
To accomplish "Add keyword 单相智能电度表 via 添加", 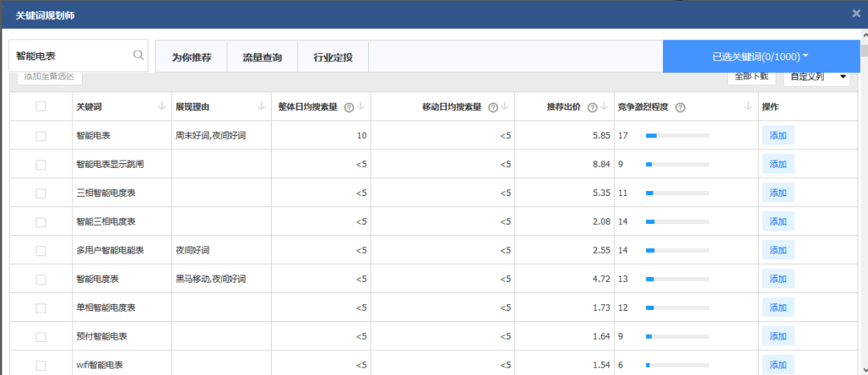I will coord(778,308).
